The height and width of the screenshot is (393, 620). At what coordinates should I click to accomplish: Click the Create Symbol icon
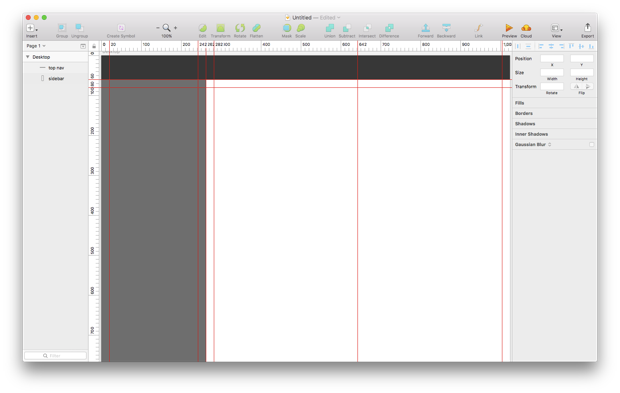[x=121, y=28]
